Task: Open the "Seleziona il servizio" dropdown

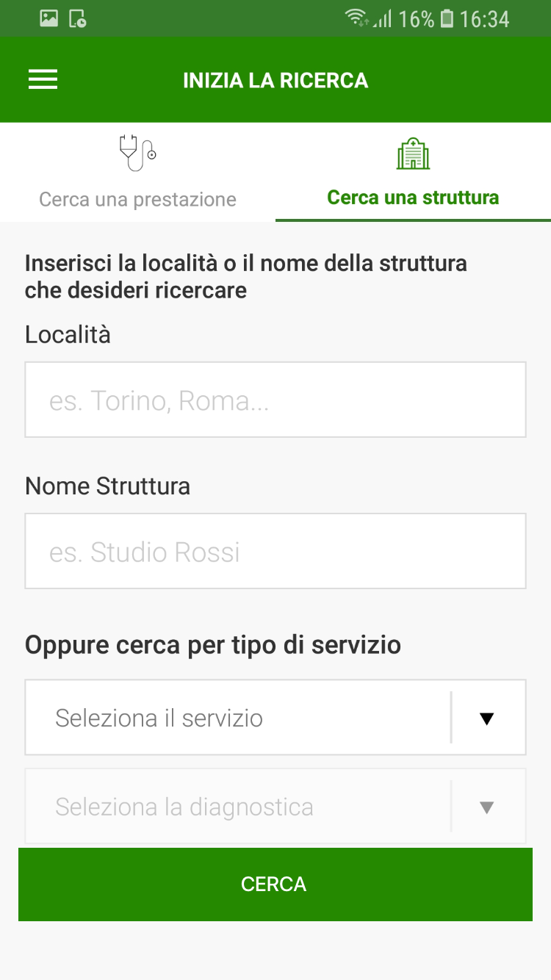Action: tap(235, 718)
